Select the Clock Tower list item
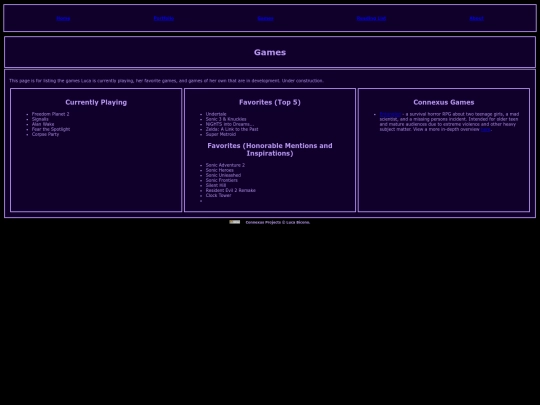Image resolution: width=540 pixels, height=405 pixels. [218, 196]
